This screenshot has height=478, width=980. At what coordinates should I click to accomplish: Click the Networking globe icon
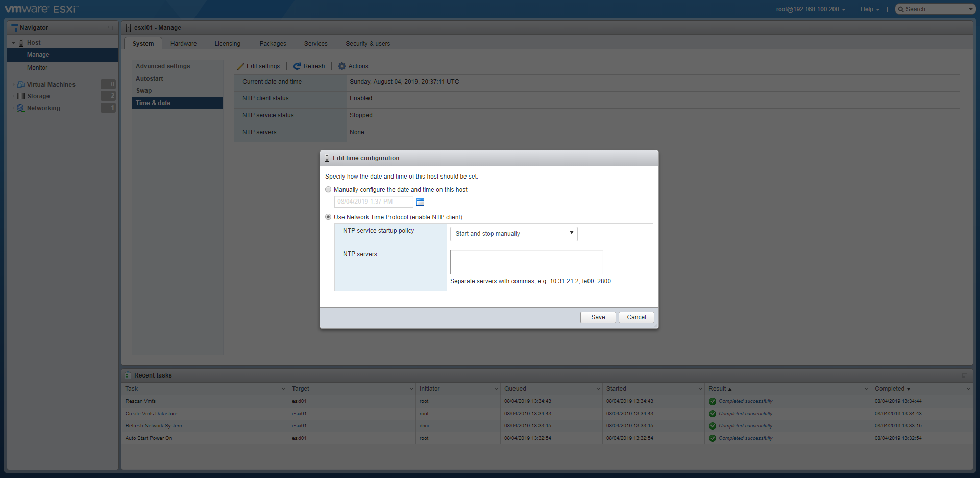(21, 108)
